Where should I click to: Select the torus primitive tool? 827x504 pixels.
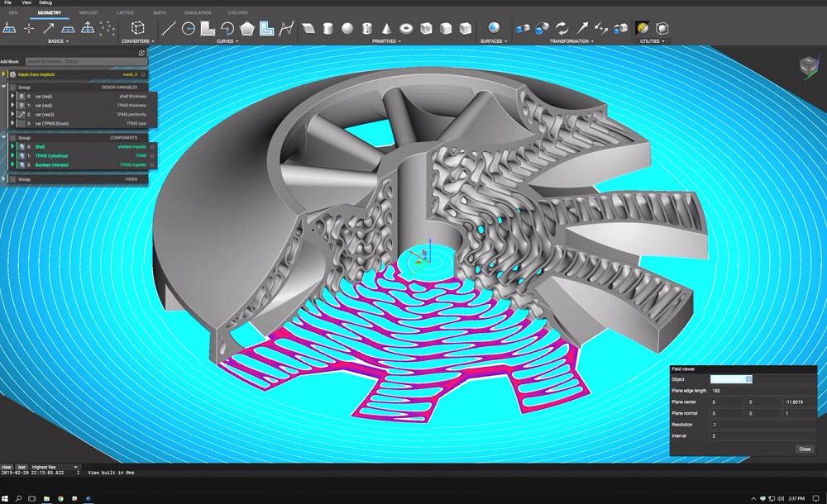coord(405,27)
